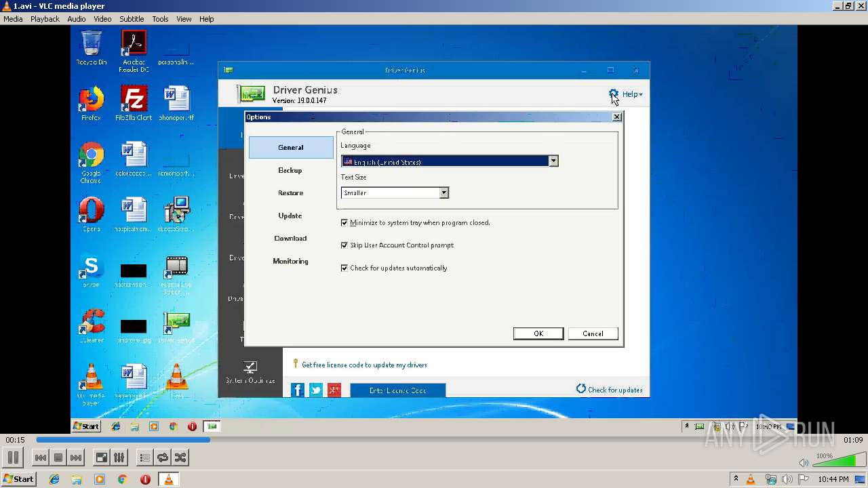Click the Start button on outer taskbar
The width and height of the screenshot is (868, 488).
[x=18, y=479]
